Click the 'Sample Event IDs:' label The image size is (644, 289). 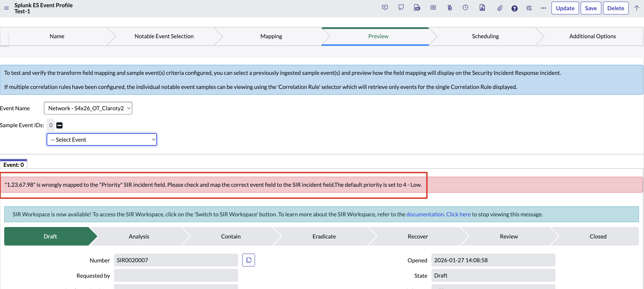click(22, 125)
